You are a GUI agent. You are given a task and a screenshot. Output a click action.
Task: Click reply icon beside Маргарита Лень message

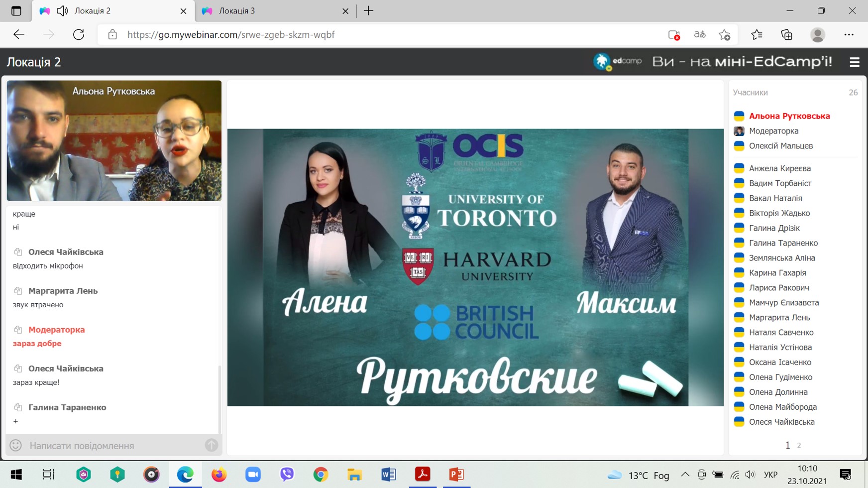click(18, 291)
